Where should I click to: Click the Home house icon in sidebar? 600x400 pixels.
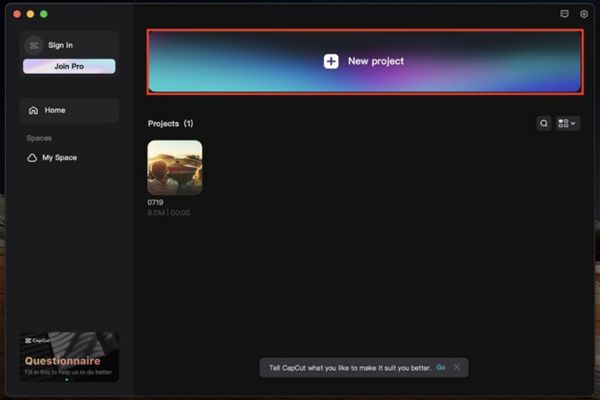click(33, 110)
